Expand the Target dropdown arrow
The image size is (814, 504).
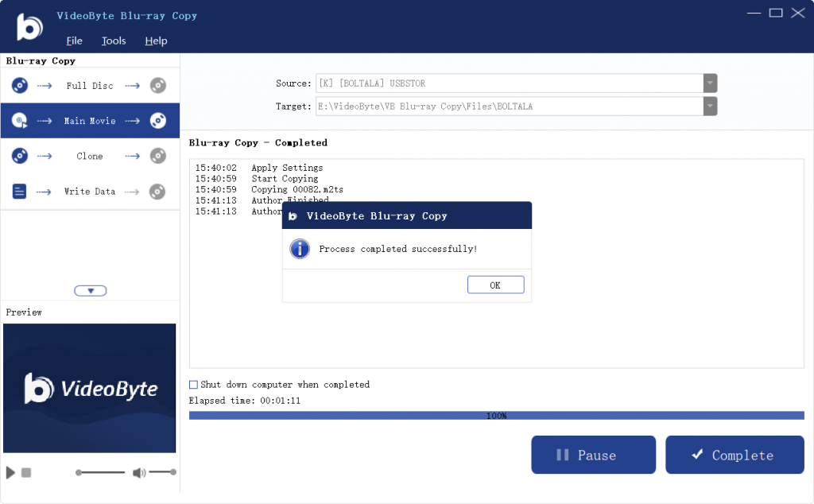(x=710, y=107)
